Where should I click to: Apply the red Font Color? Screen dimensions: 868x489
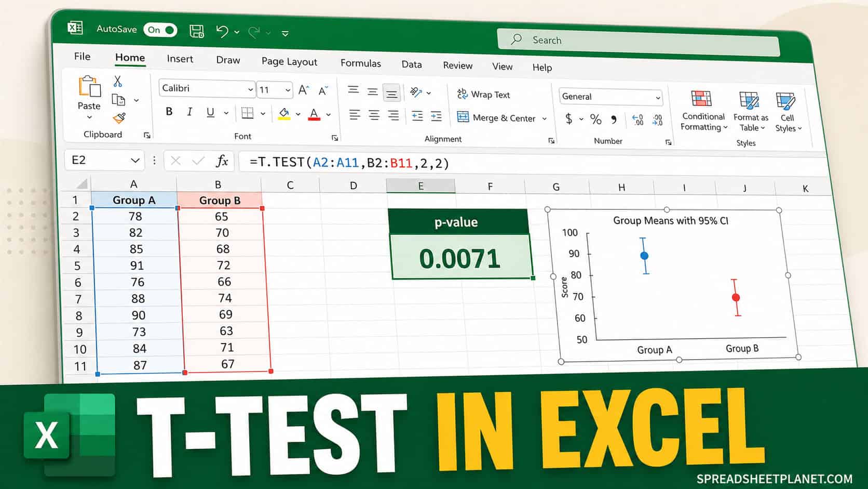(314, 114)
